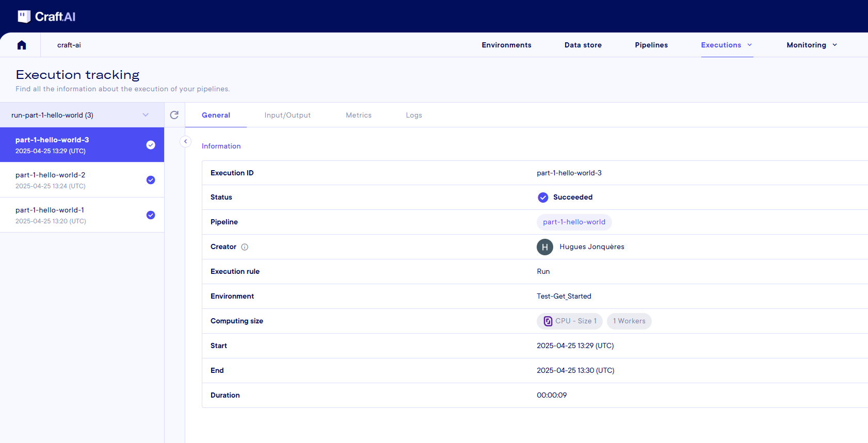Screen dimensions: 868x443
Task: Collapse the executions list side panel
Action: 186,141
